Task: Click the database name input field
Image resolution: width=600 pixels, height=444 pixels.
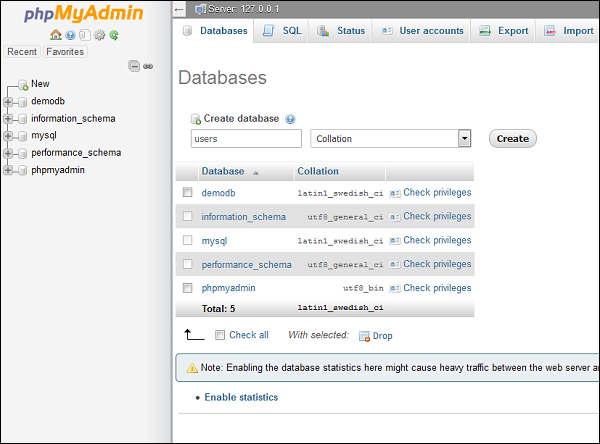Action: point(245,139)
